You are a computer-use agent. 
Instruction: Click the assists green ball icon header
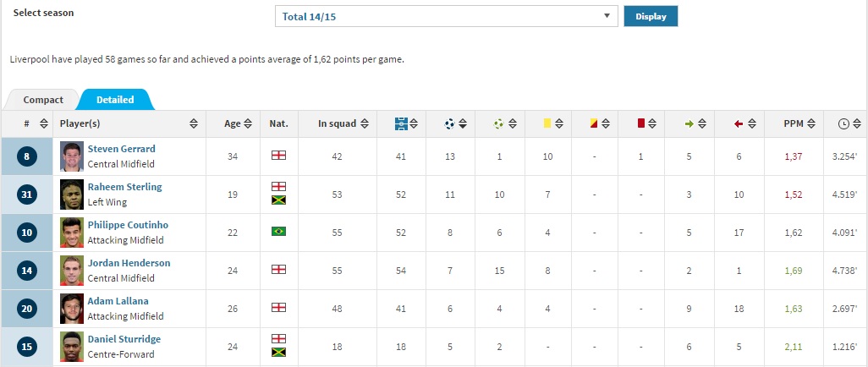(x=498, y=124)
